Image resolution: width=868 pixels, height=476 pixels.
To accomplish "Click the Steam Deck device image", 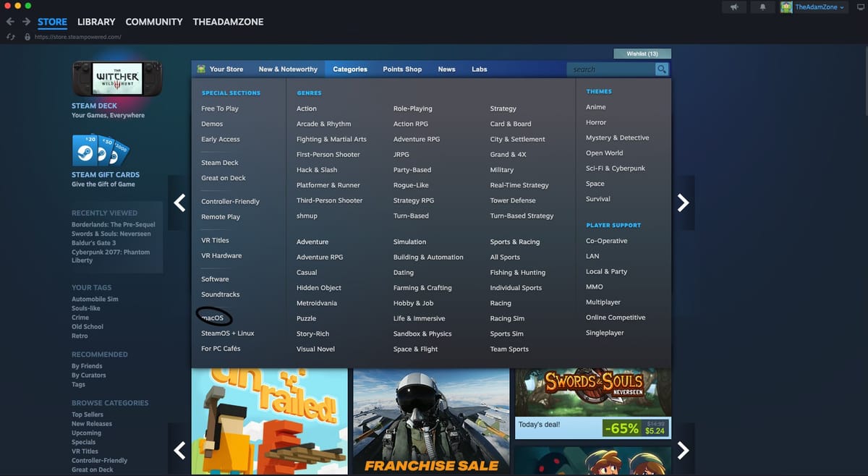I will coord(117,78).
